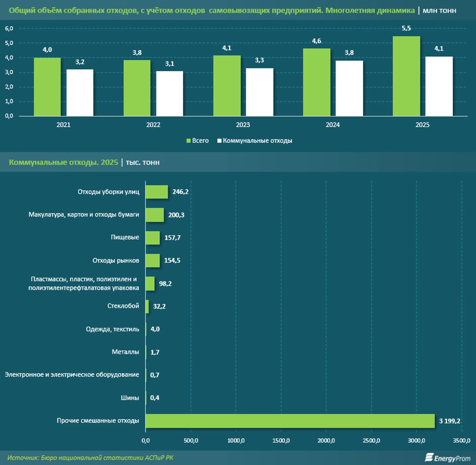Click value '3,3' above 2023 white bar
Image resolution: width=476 pixels, height=465 pixels.
259,60
